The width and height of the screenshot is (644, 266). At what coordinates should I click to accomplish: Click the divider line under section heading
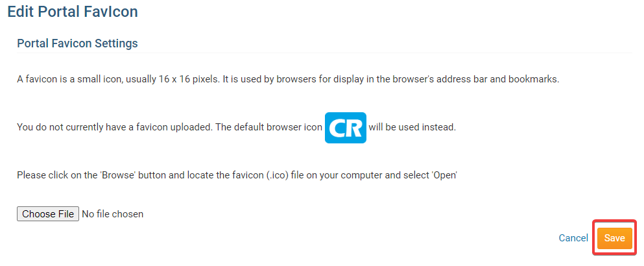(x=324, y=53)
